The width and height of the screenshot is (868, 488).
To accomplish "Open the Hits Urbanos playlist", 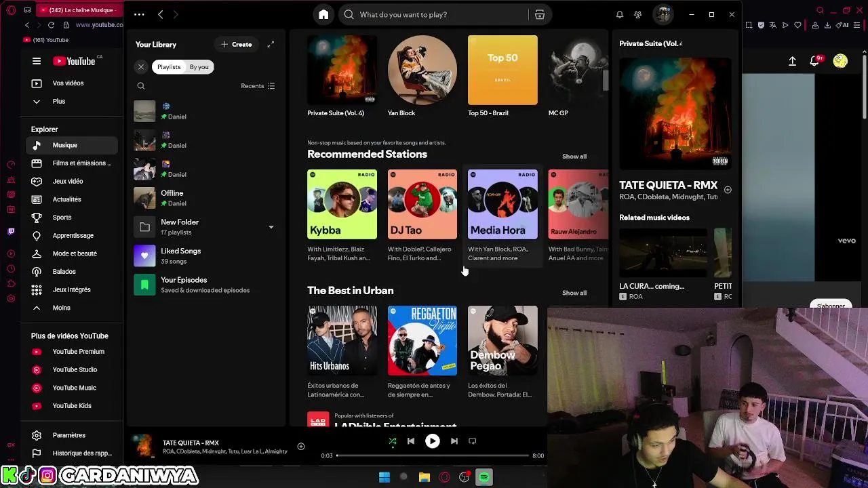I will tap(342, 352).
